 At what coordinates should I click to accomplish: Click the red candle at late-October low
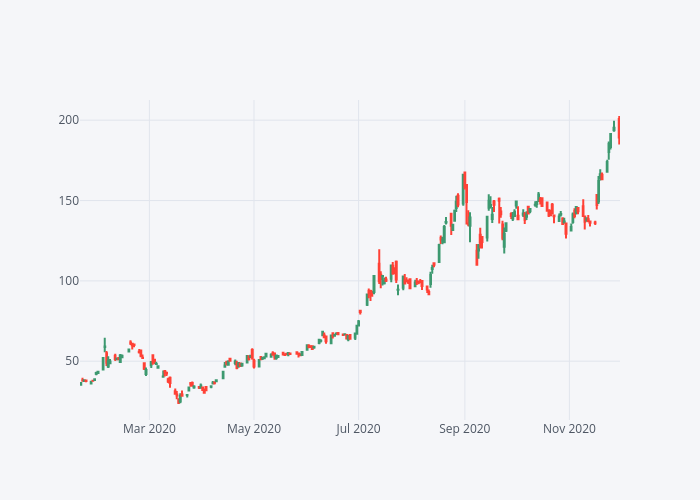(x=566, y=230)
